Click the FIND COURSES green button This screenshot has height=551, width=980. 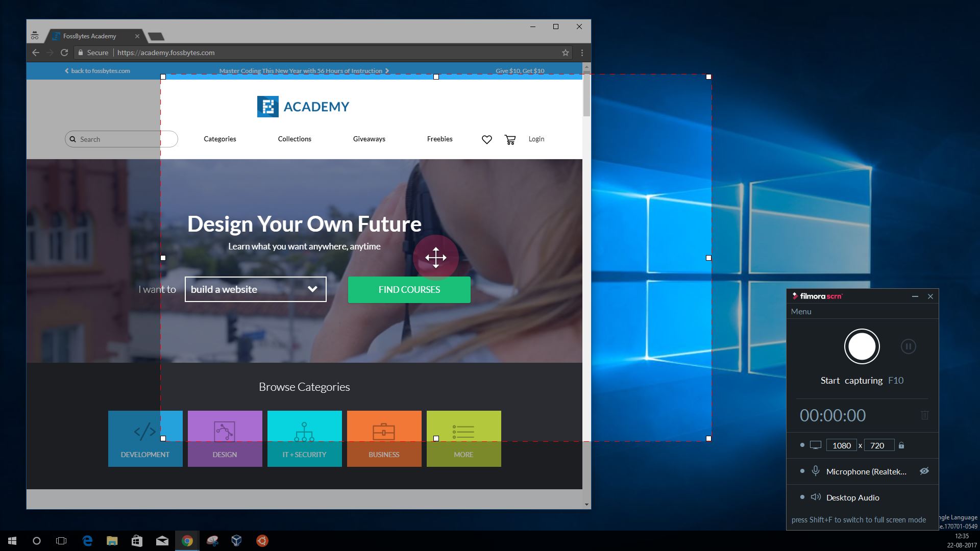click(408, 289)
